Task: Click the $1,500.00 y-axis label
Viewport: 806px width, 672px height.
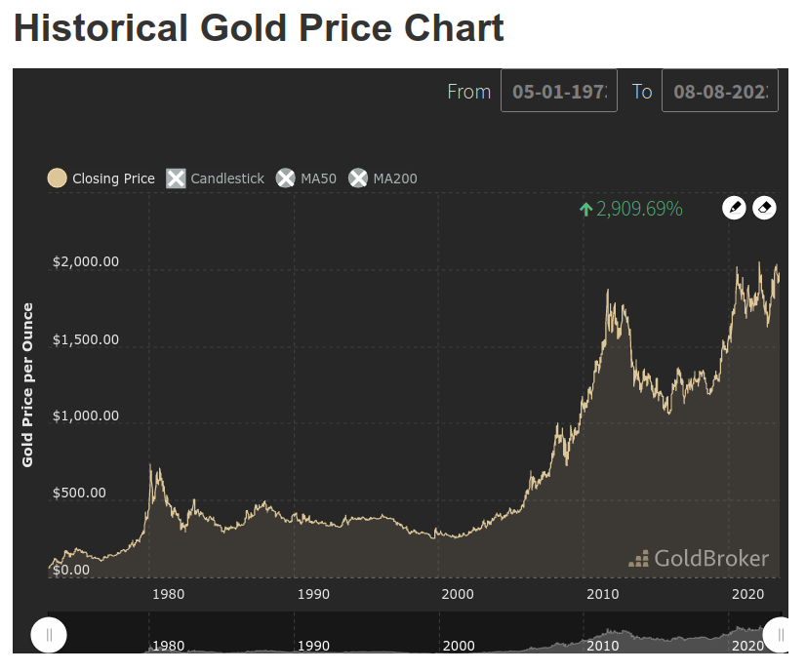Action: click(x=86, y=339)
